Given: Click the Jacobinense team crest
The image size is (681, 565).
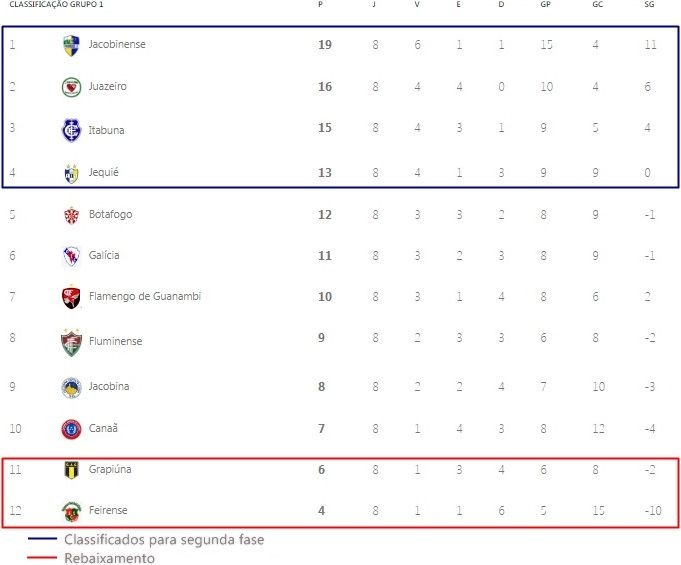Looking at the screenshot, I should click(x=71, y=46).
